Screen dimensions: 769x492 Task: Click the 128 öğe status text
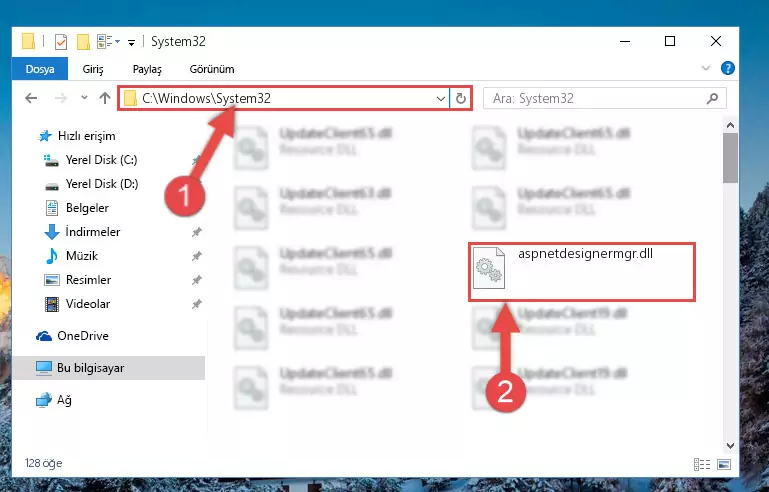[44, 463]
